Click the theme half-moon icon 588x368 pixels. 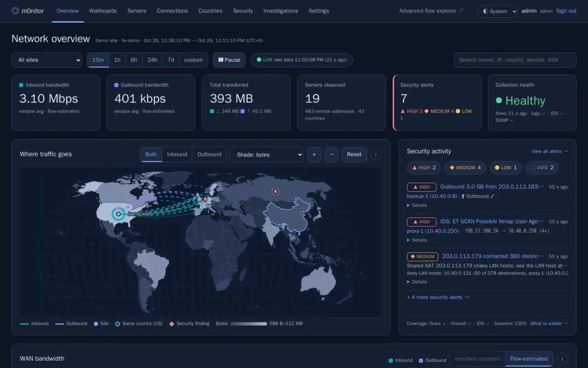pos(485,11)
